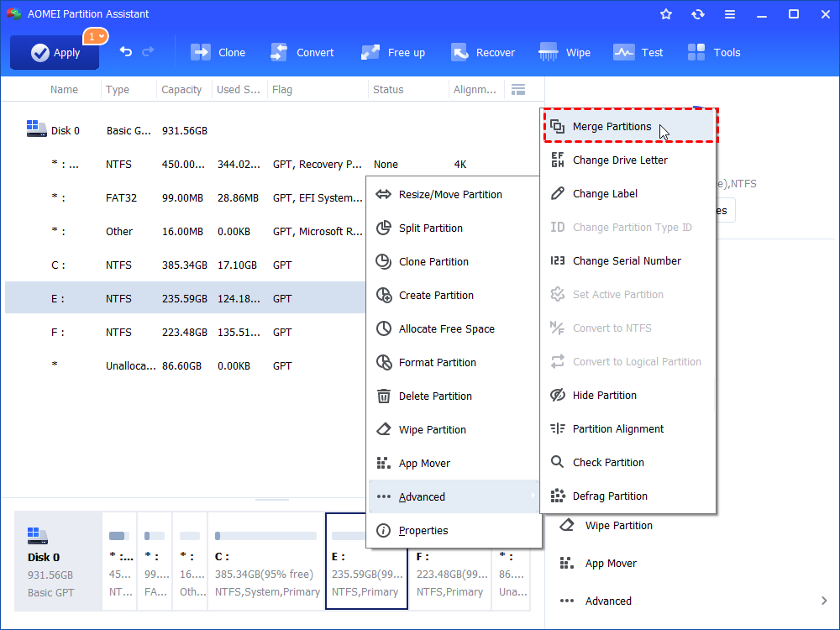The width and height of the screenshot is (840, 630).
Task: Click the favorites star icon in title bar
Action: click(x=666, y=14)
